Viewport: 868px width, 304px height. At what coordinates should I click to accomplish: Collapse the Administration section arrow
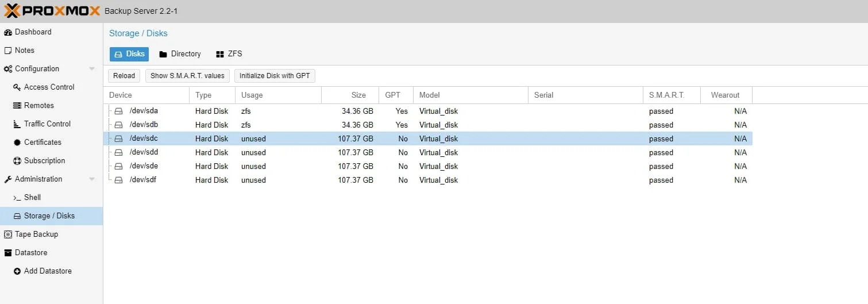92,179
